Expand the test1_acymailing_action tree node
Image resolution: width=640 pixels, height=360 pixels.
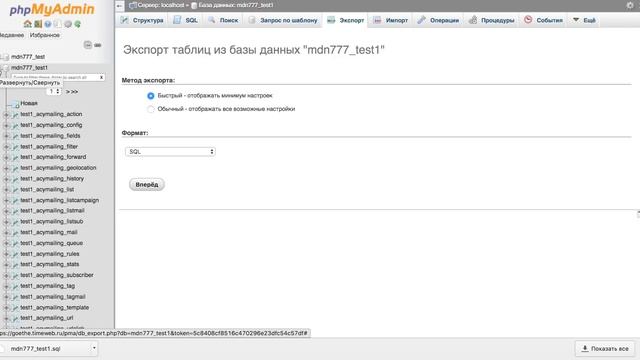tap(6, 115)
